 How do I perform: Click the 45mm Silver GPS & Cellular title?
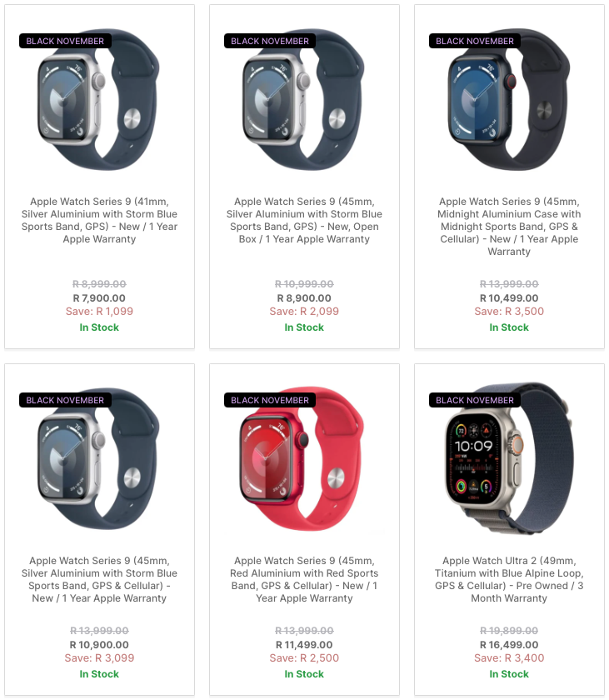tap(99, 579)
